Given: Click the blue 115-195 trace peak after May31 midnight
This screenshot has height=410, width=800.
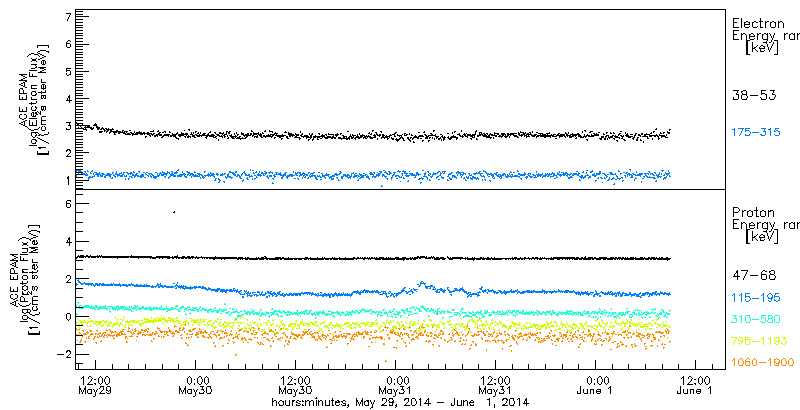Looking at the screenshot, I should 421,282.
